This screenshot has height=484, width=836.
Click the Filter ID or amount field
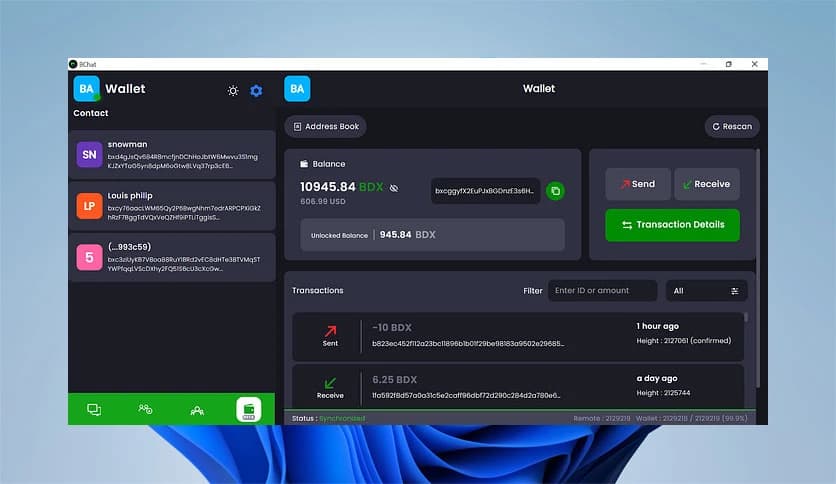click(602, 291)
